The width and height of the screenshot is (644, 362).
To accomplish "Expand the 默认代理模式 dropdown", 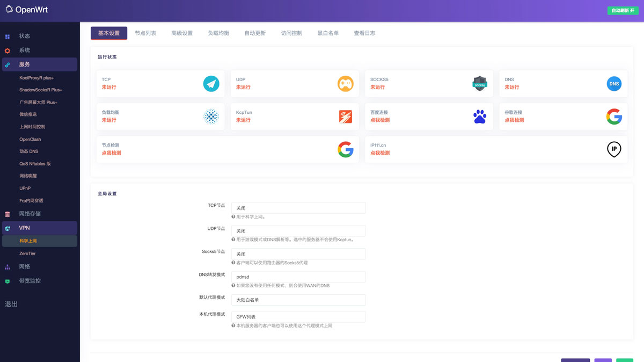I will click(x=298, y=300).
